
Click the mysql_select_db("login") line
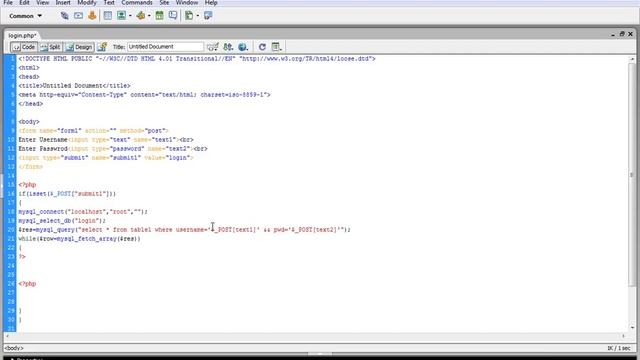[62, 221]
